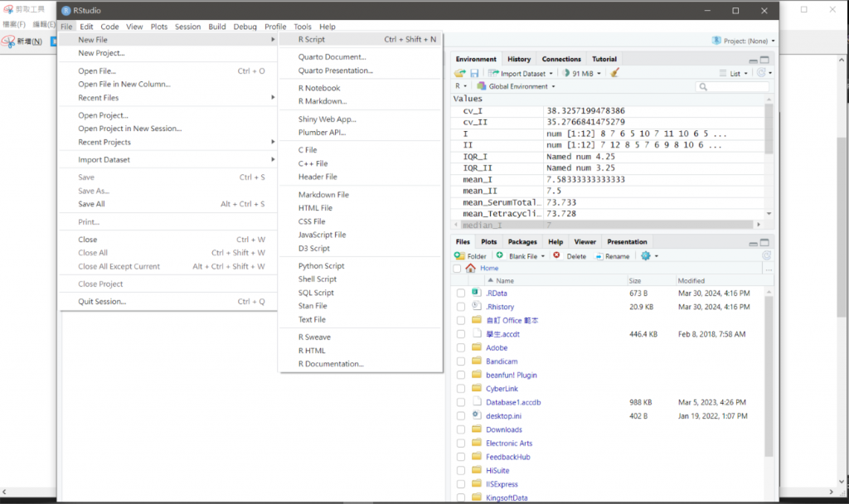Click the mean_I value 7.58333333333333
849x504 pixels.
pyautogui.click(x=585, y=180)
